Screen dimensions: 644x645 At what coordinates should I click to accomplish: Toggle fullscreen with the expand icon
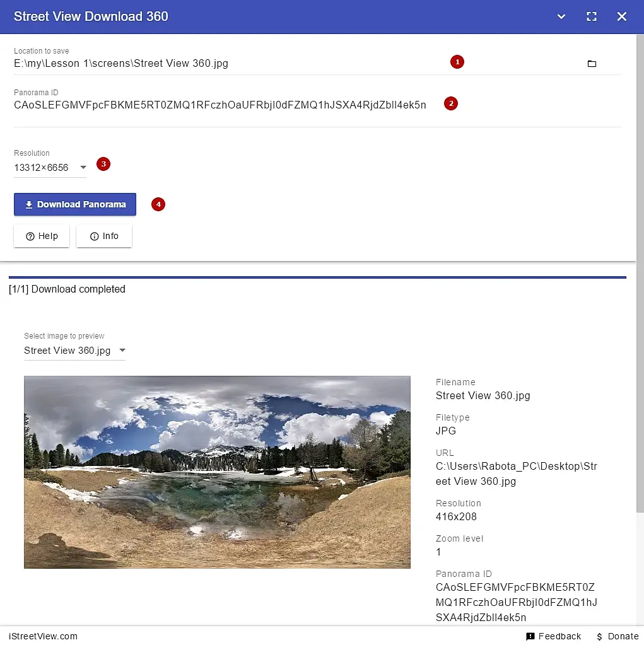[591, 16]
